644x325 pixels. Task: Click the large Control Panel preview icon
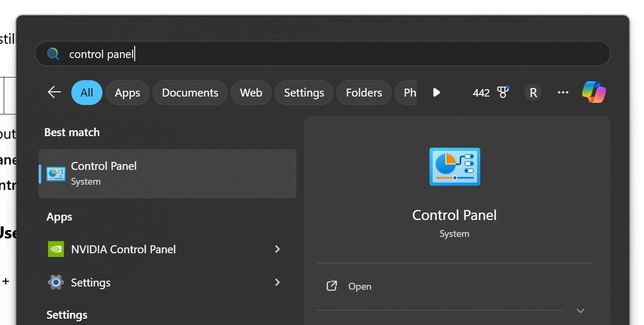click(455, 167)
